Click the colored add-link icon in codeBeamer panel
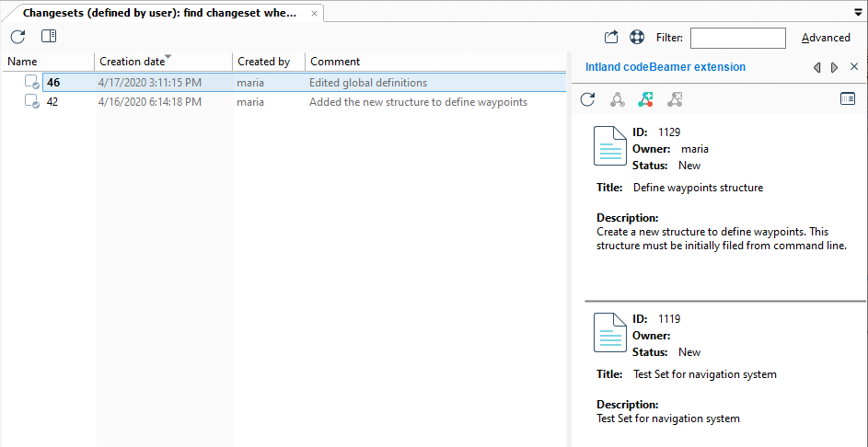 pyautogui.click(x=645, y=99)
